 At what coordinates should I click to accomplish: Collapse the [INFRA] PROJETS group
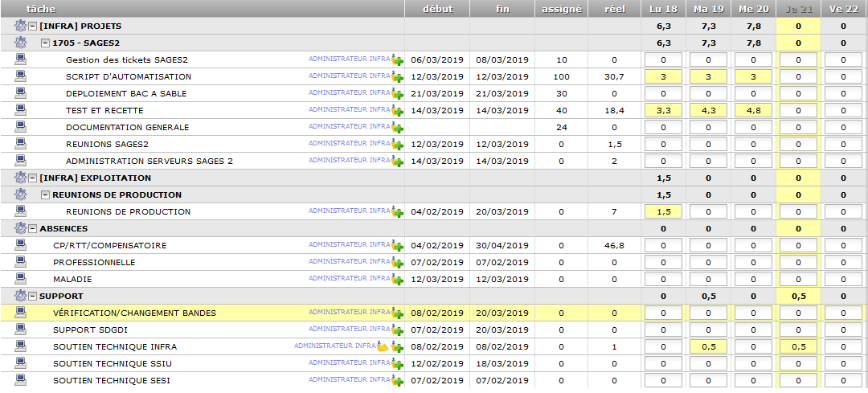pos(32,26)
